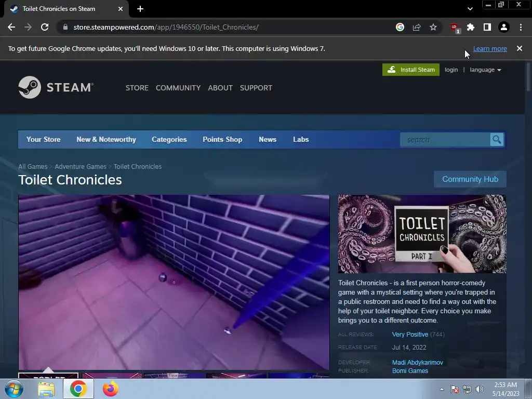The height and width of the screenshot is (399, 532).
Task: Go back using browser back arrow
Action: [x=11, y=27]
